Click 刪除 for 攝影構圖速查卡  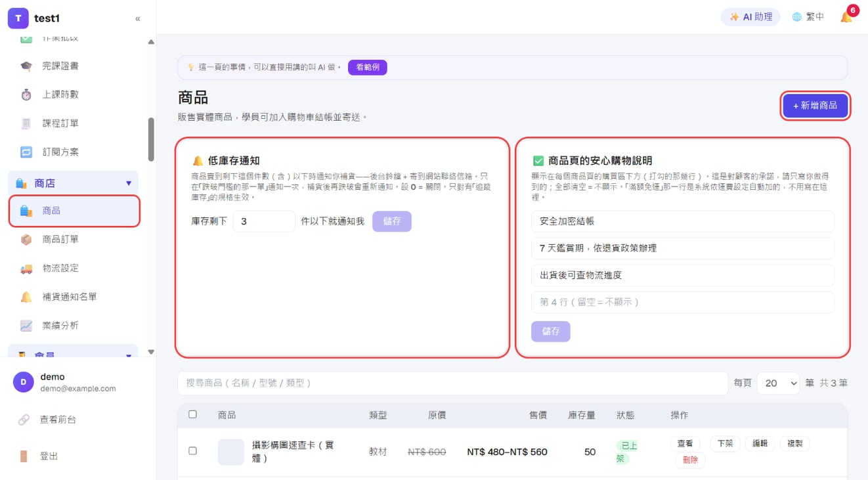pyautogui.click(x=690, y=460)
